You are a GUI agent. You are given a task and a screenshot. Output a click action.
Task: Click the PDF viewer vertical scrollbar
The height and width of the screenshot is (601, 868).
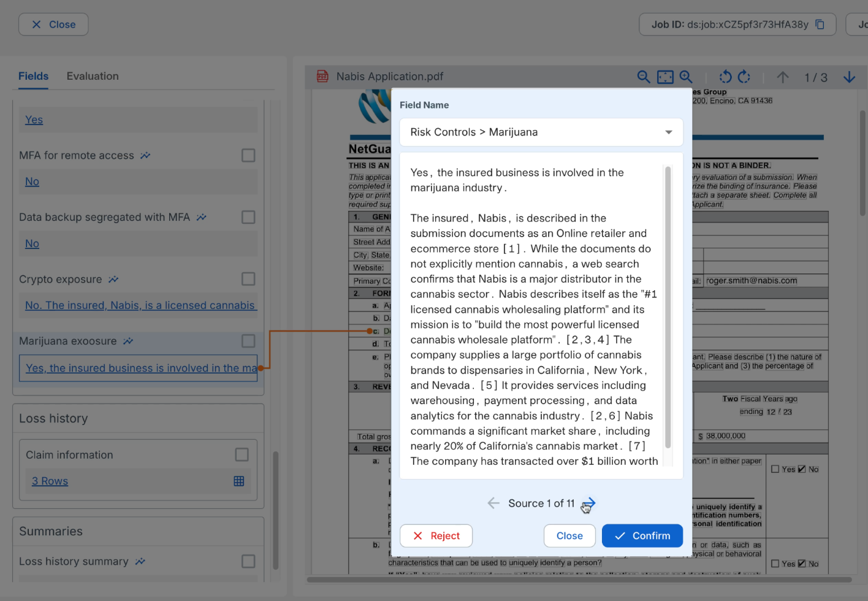pyautogui.click(x=862, y=163)
